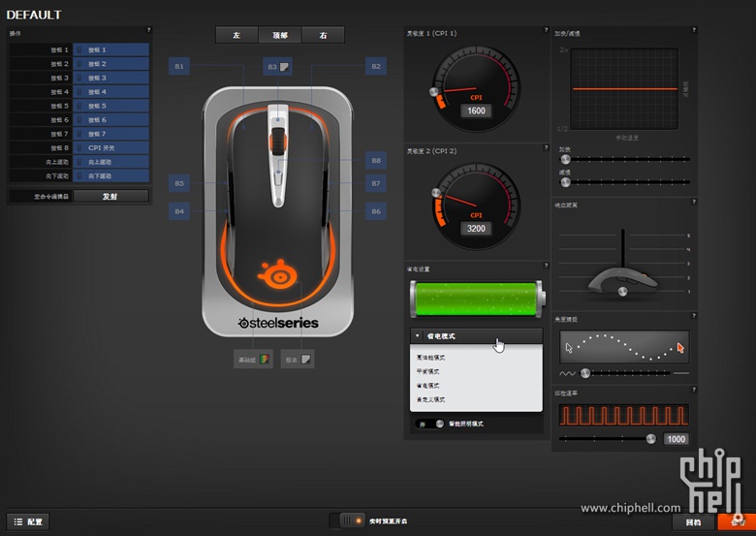Choose the fourth option, custom mode
This screenshot has height=536, width=756.
pos(476,399)
